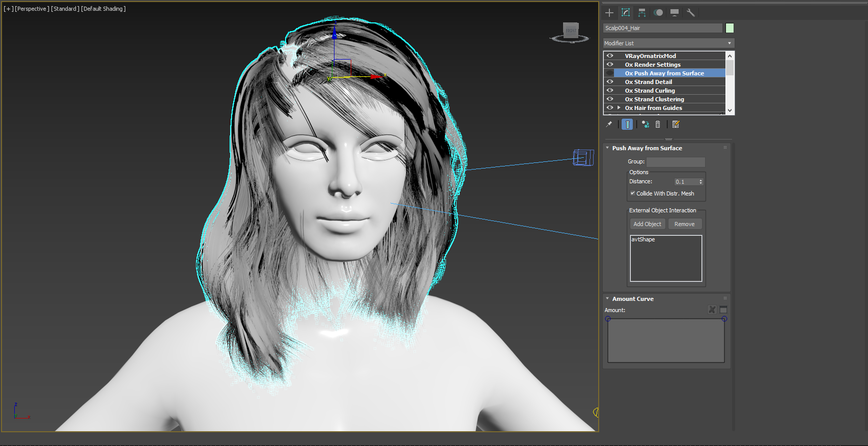868x446 pixels.
Task: Enable Ox Push Away from Surface visibility
Action: [x=610, y=73]
